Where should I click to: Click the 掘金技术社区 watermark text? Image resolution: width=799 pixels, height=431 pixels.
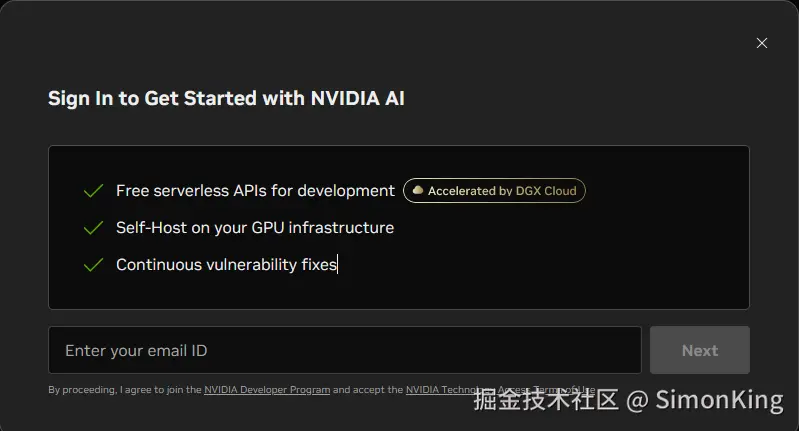click(x=546, y=400)
